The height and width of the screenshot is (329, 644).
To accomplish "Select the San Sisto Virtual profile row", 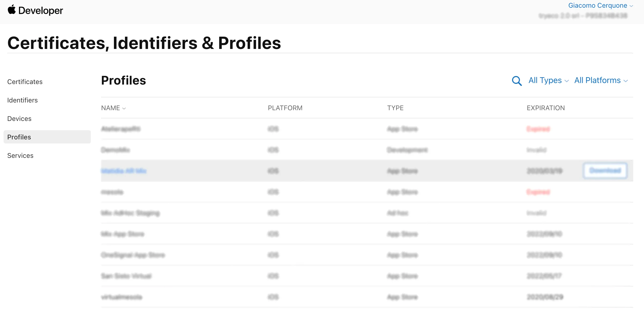I will [126, 276].
